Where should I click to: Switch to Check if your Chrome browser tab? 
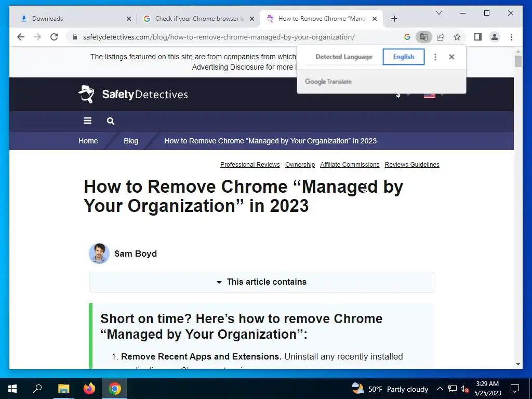199,19
